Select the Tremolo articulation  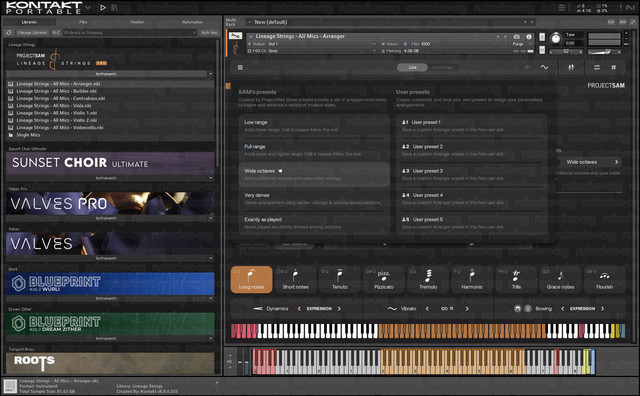[x=428, y=279]
